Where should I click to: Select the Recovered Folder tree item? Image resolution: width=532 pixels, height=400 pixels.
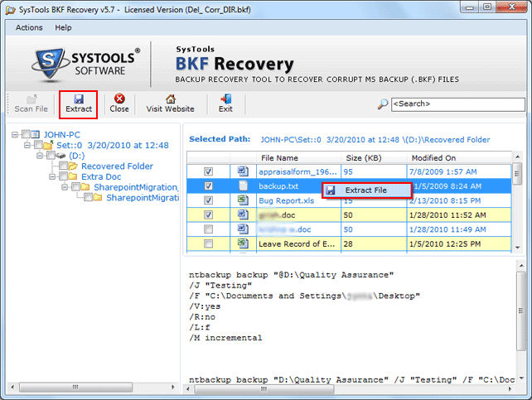[x=117, y=166]
